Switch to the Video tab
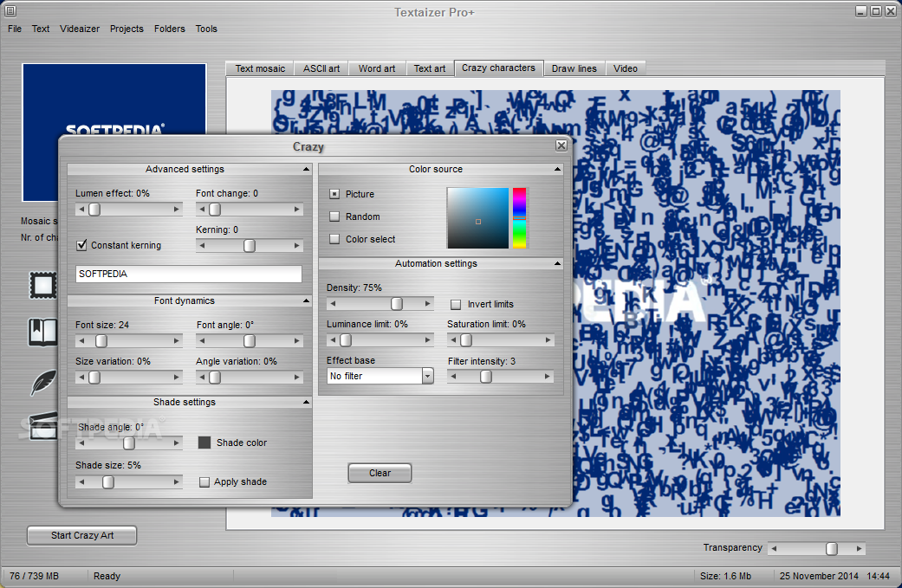The image size is (902, 588). 626,68
